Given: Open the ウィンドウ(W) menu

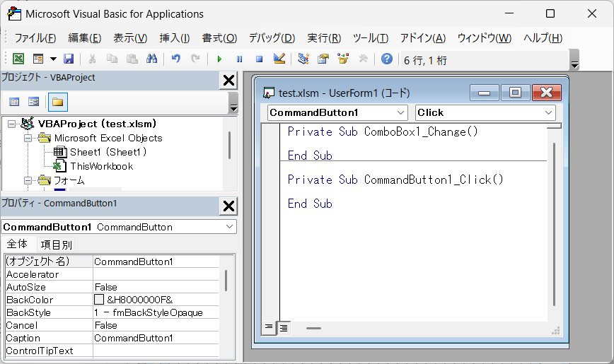Looking at the screenshot, I should pos(485,38).
